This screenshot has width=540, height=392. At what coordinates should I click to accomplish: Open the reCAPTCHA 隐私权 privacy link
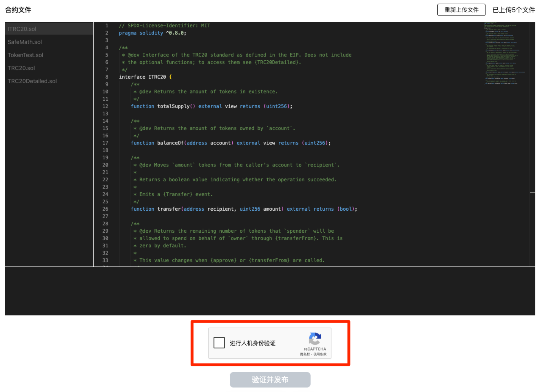pyautogui.click(x=305, y=354)
